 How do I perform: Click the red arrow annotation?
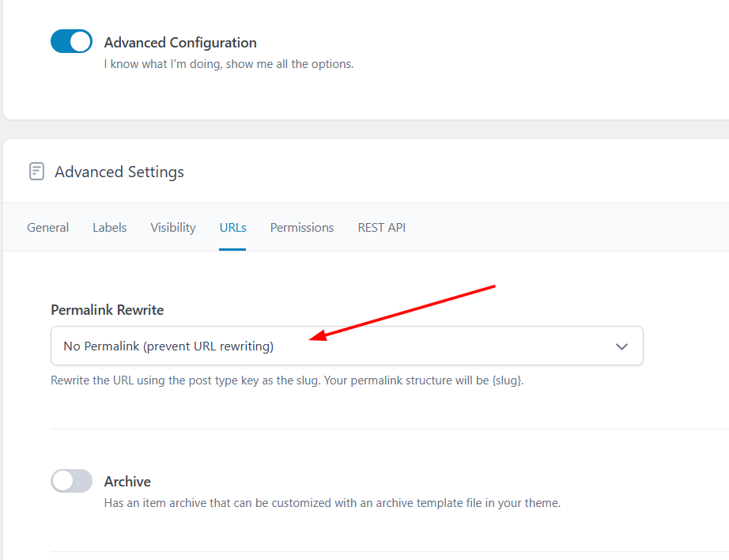[x=403, y=312]
